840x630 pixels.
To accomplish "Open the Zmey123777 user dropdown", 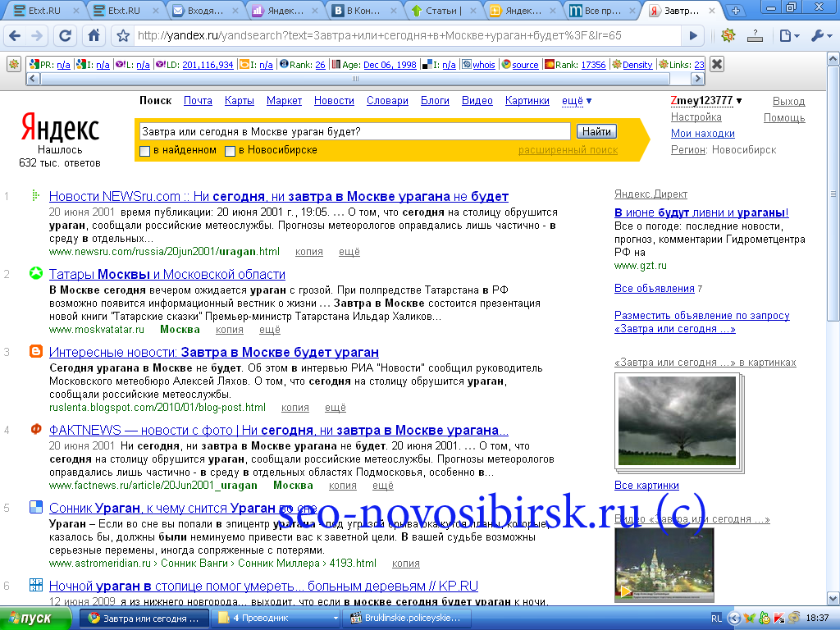I will click(x=706, y=101).
